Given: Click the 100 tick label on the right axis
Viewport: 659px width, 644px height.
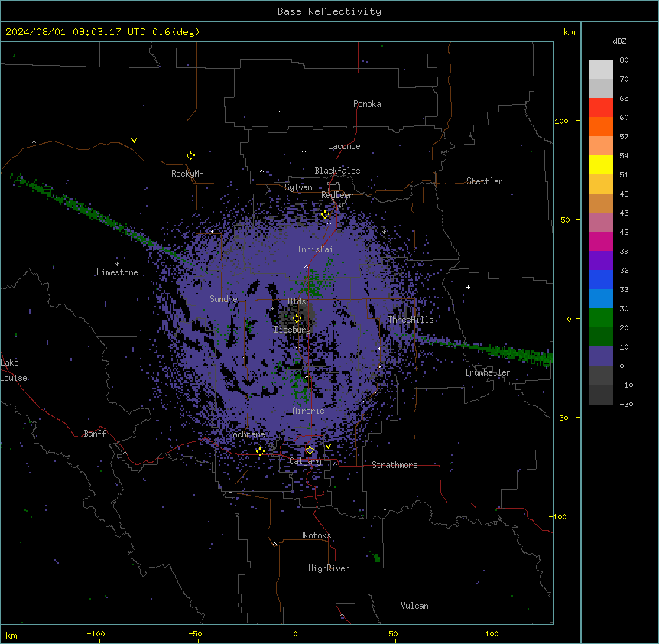Looking at the screenshot, I should pyautogui.click(x=561, y=121).
